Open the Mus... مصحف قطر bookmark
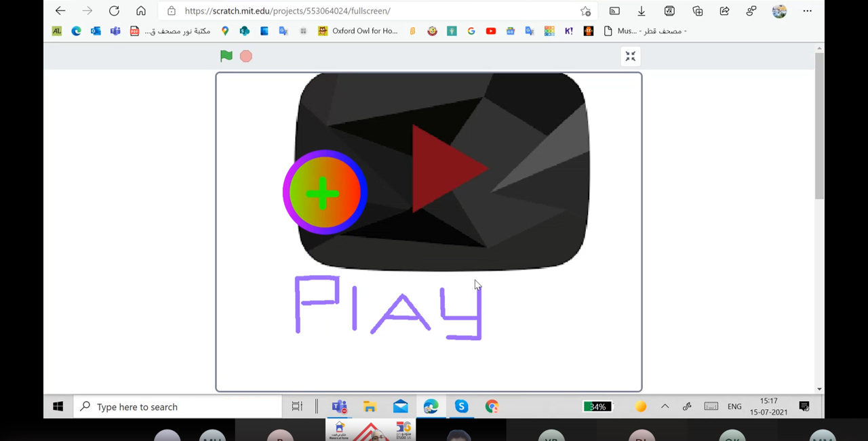The width and height of the screenshot is (868, 441). point(645,31)
